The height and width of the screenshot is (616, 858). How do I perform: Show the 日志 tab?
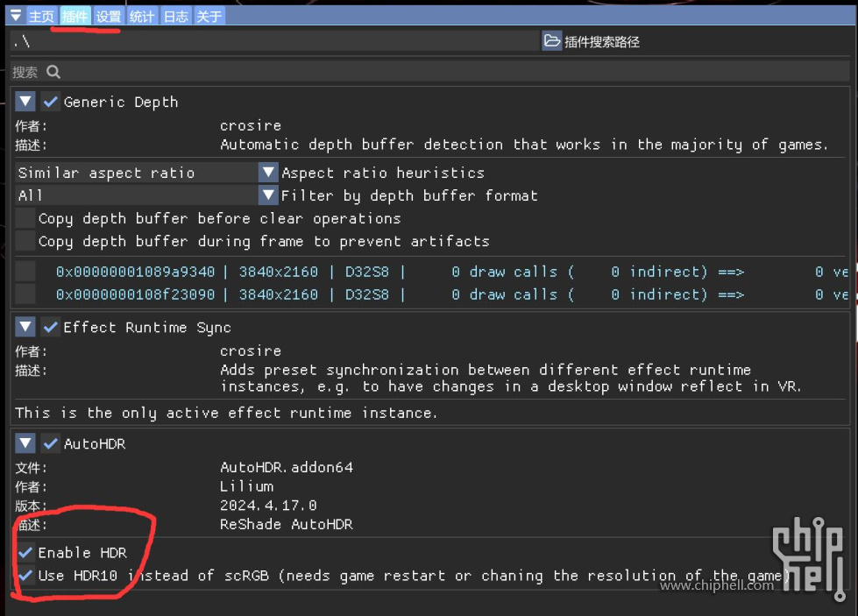click(175, 17)
